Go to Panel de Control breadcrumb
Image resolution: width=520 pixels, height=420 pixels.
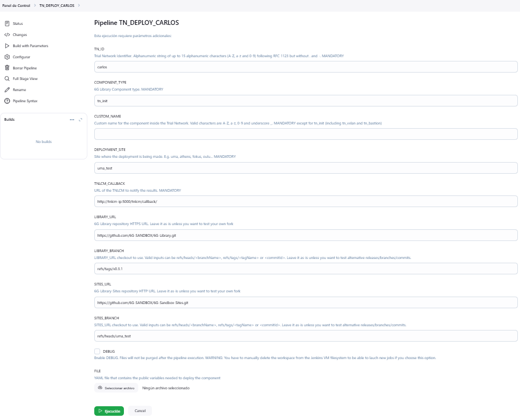(16, 5)
